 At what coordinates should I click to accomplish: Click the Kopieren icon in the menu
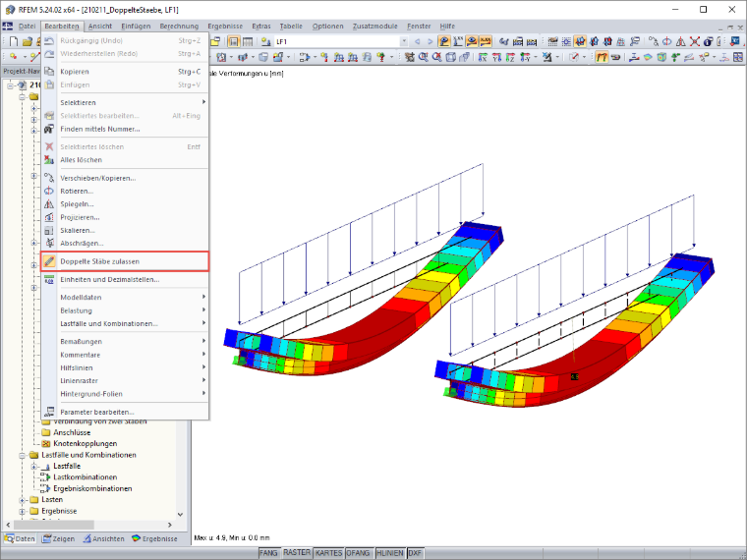point(49,72)
